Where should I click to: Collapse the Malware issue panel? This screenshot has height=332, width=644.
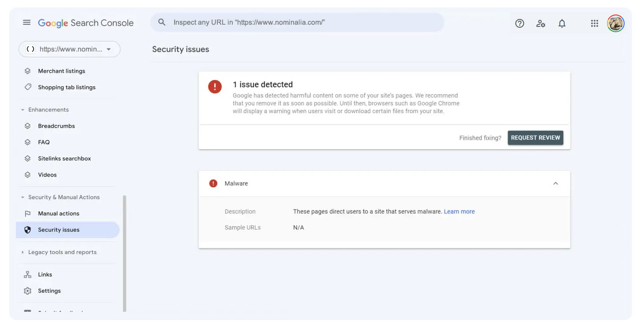point(555,183)
